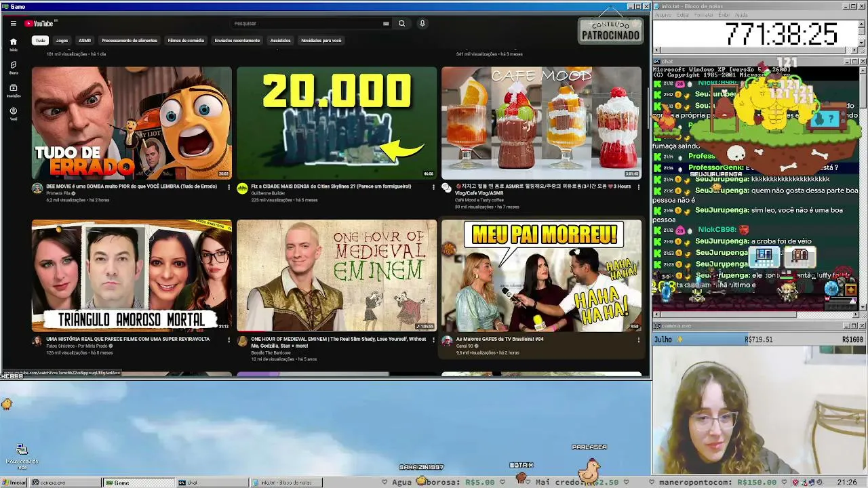
Task: Open BEE MOVIE 4 video title link
Action: coord(132,186)
